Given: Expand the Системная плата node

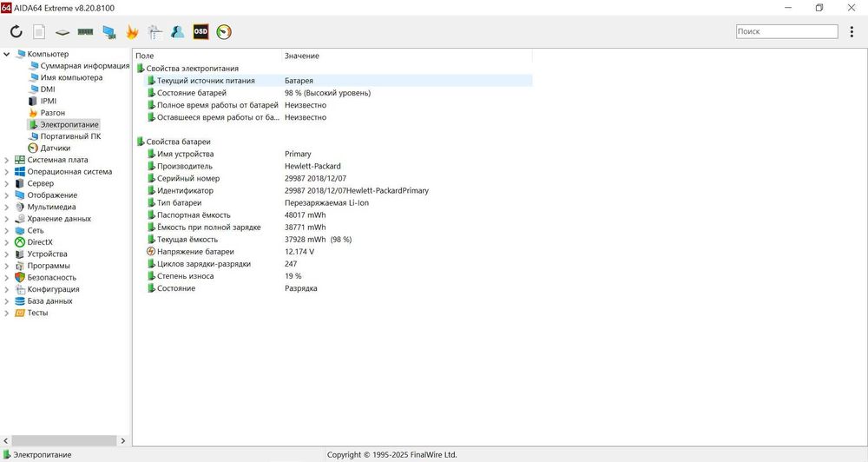Looking at the screenshot, I should [x=7, y=160].
